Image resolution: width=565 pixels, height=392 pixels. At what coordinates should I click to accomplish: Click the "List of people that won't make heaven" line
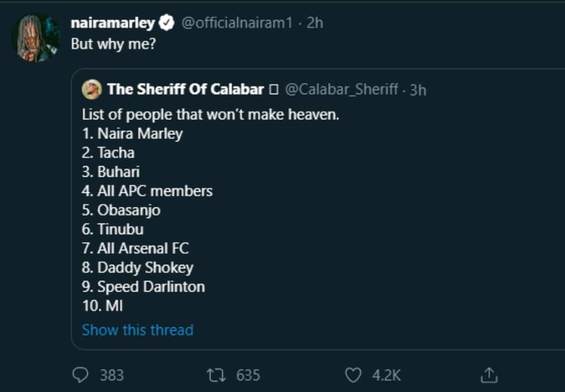click(210, 115)
